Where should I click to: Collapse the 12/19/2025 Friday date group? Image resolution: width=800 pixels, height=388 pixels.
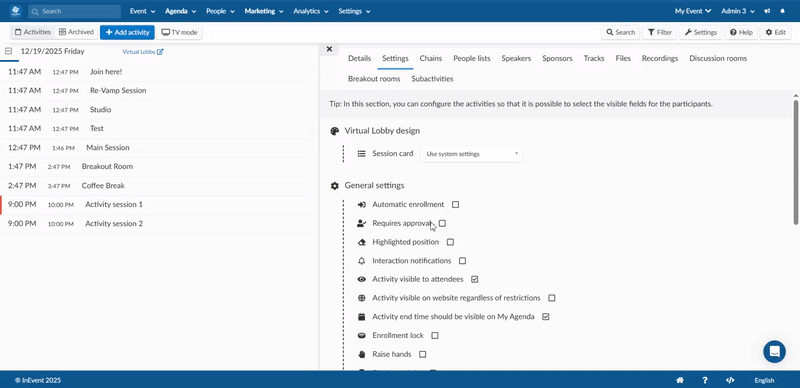pos(9,51)
